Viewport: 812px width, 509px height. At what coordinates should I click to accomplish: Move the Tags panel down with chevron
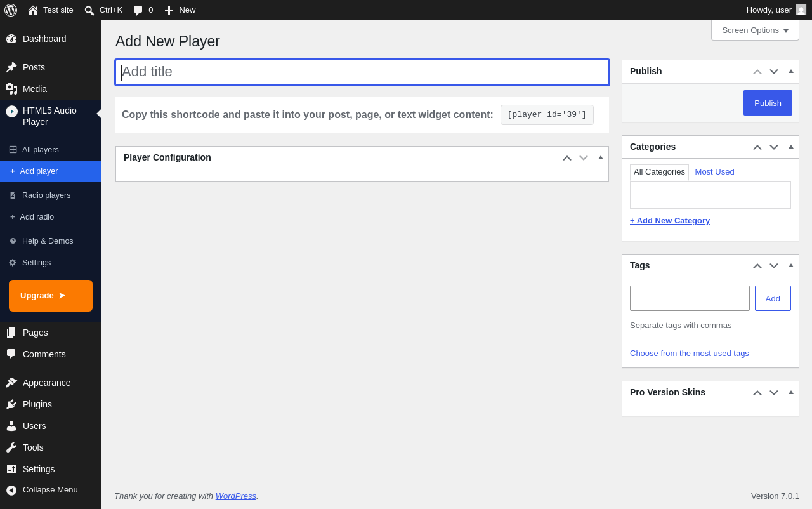774,266
